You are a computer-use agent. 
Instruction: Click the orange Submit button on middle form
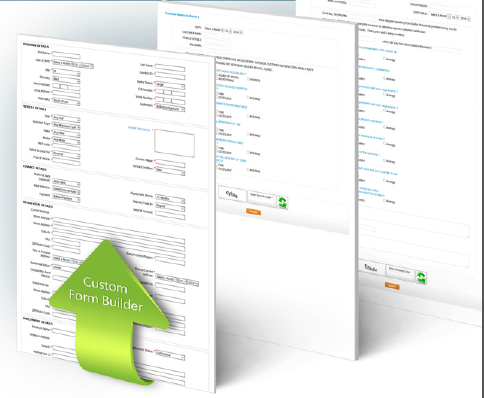[x=253, y=212]
